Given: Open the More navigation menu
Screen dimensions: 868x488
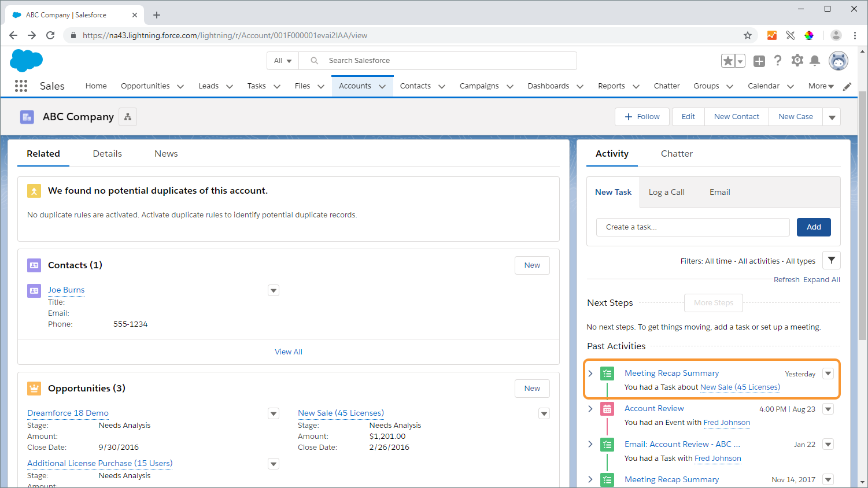Looking at the screenshot, I should click(x=821, y=86).
